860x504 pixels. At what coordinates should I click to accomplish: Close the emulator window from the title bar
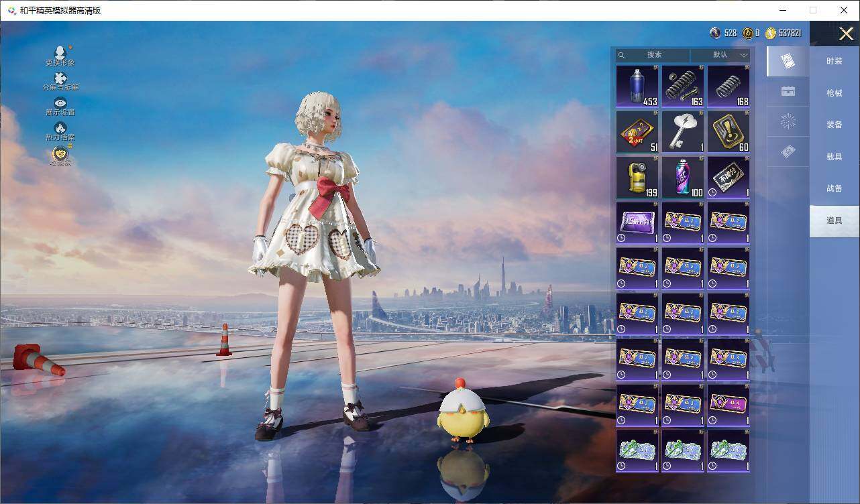(x=844, y=10)
